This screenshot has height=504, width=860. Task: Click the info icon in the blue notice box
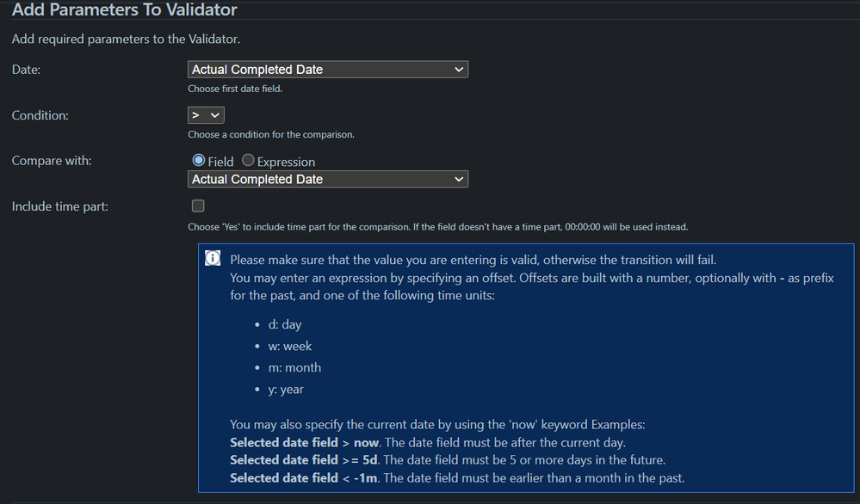click(x=213, y=258)
